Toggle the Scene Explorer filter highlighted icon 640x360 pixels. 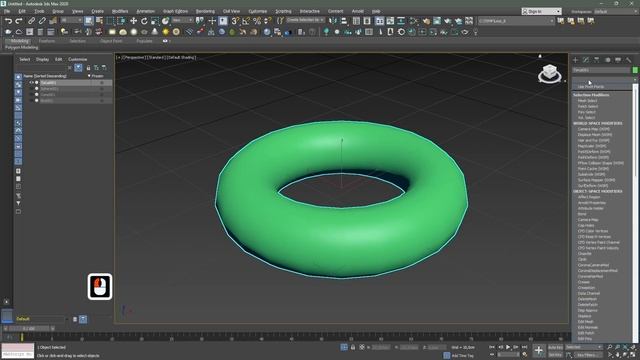(78, 68)
